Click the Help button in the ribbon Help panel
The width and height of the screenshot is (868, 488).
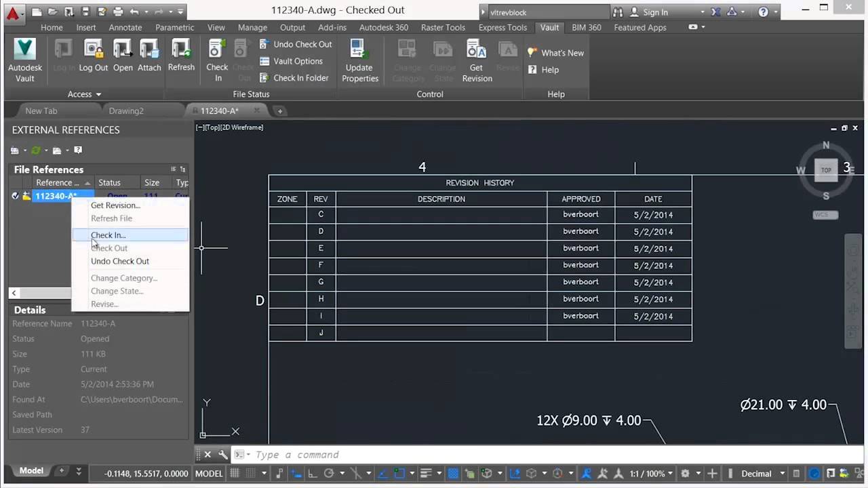[543, 70]
